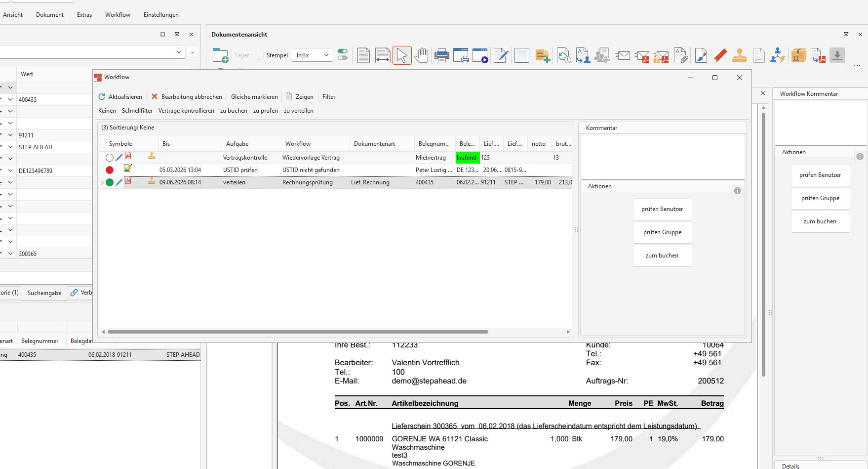This screenshot has height=469, width=868.
Task: Click the envelope mail icon
Action: tap(623, 55)
